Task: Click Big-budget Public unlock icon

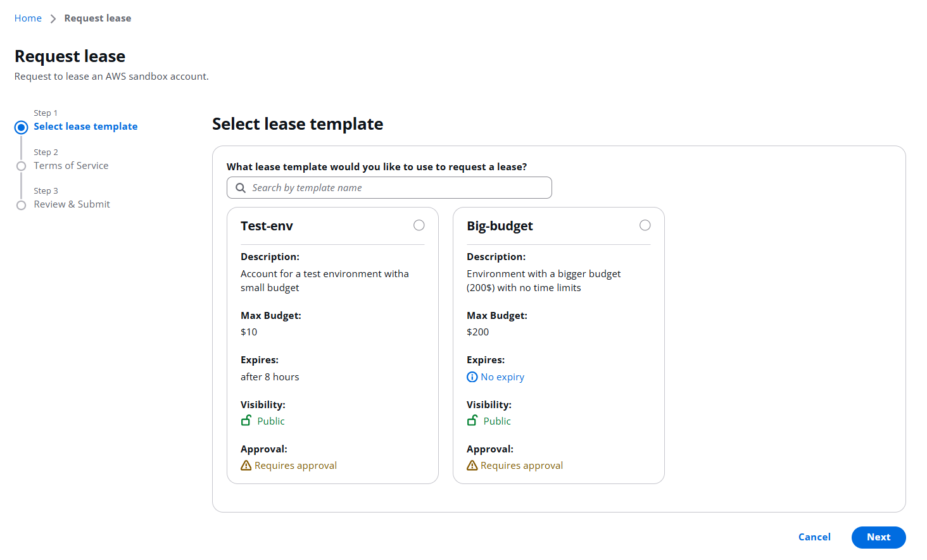Action: [472, 421]
